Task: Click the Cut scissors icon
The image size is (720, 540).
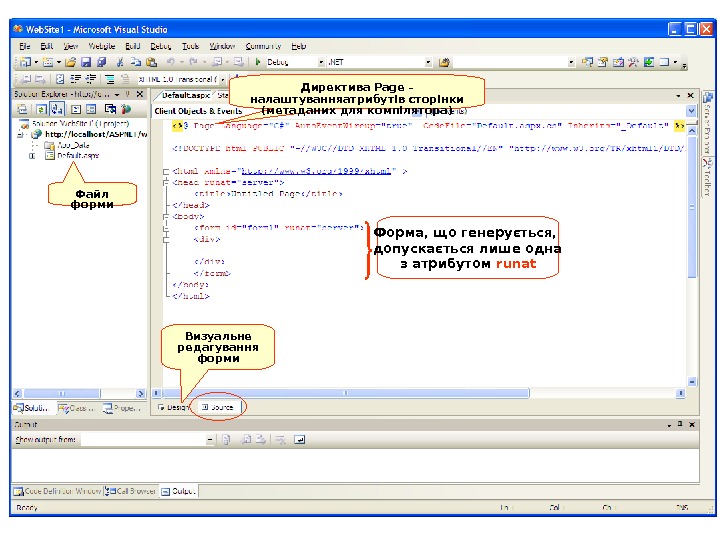Action: pyautogui.click(x=120, y=62)
